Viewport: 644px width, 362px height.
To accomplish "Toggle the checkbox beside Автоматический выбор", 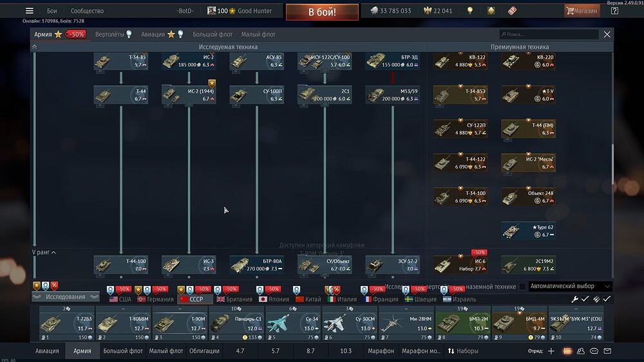I will pyautogui.click(x=522, y=287).
